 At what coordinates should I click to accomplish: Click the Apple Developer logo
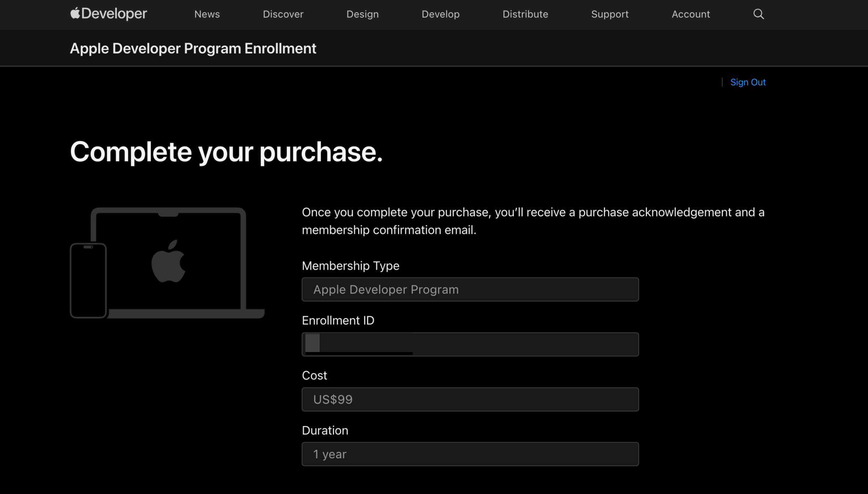[x=108, y=14]
